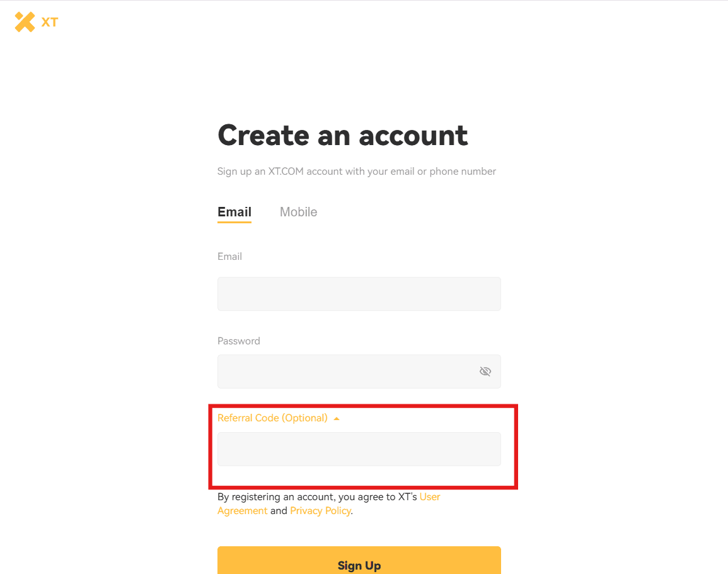Focus the Referral Code input box
Image resolution: width=728 pixels, height=574 pixels.
pos(359,449)
